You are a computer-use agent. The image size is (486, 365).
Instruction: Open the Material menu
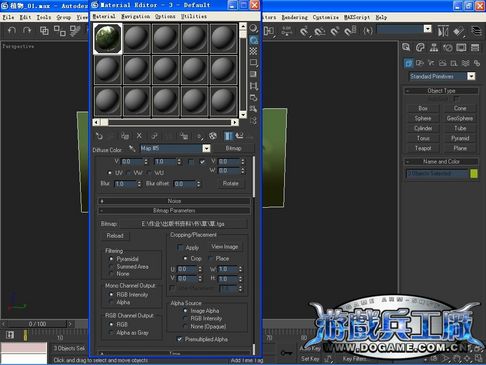pos(104,16)
